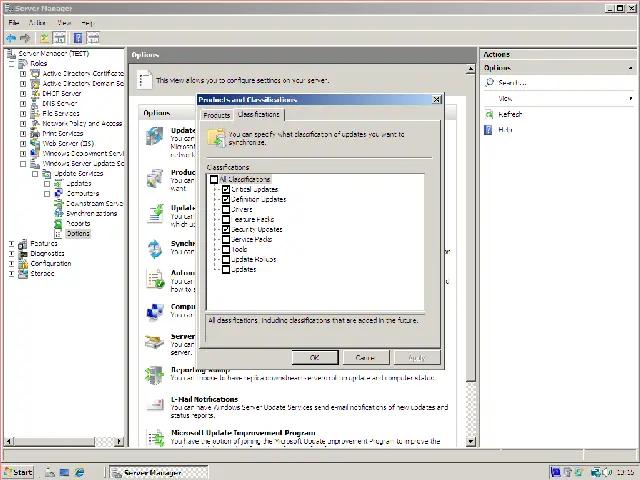Click the Back arrow toolbar icon
Image resolution: width=640 pixels, height=480 pixels.
pyautogui.click(x=11, y=38)
